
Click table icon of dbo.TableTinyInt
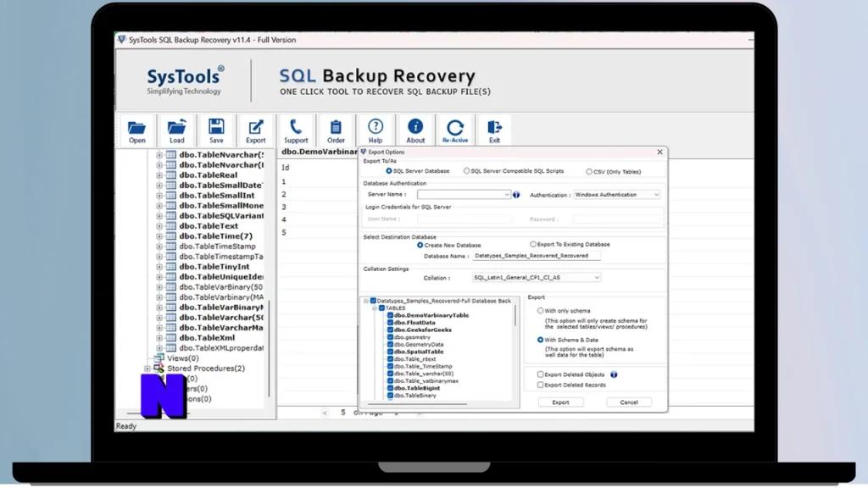[x=171, y=267]
